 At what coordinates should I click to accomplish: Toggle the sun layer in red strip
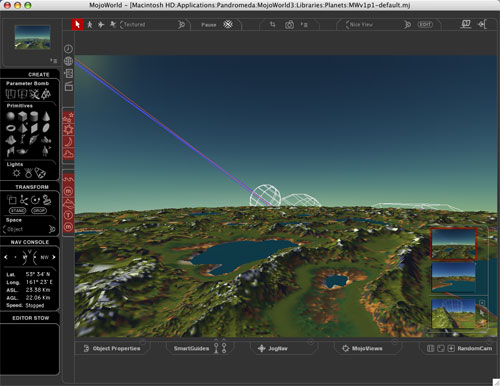tap(68, 130)
